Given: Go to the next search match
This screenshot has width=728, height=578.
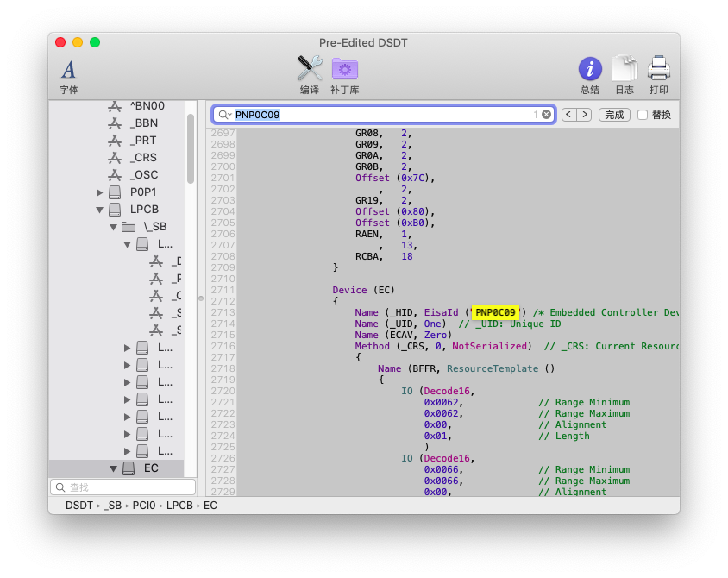Looking at the screenshot, I should 584,115.
